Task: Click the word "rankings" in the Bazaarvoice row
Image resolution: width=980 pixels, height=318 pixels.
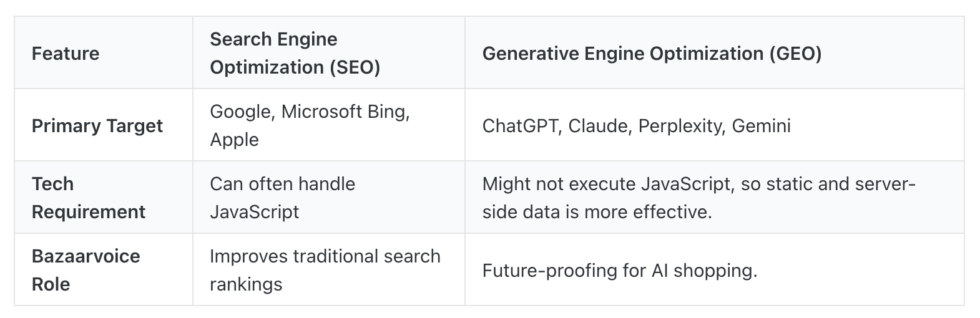Action: pos(246,284)
